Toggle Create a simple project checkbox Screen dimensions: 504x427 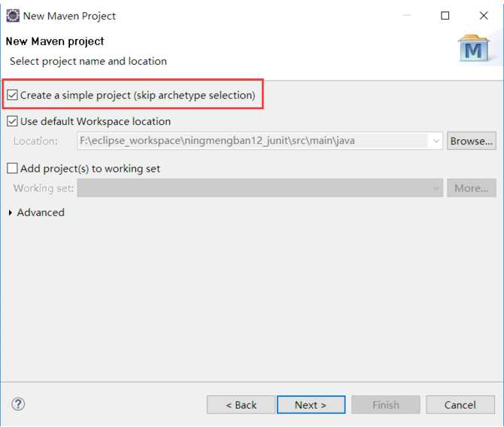click(12, 95)
